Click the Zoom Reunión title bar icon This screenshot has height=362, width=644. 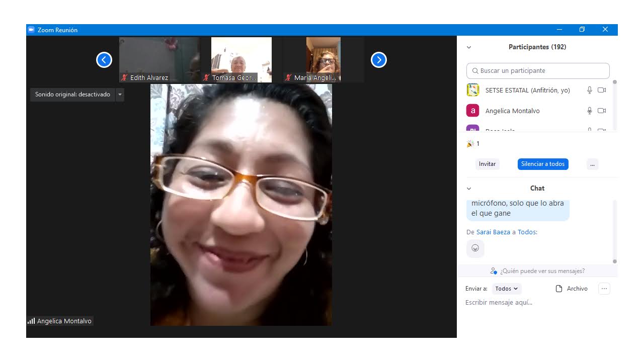click(x=31, y=30)
